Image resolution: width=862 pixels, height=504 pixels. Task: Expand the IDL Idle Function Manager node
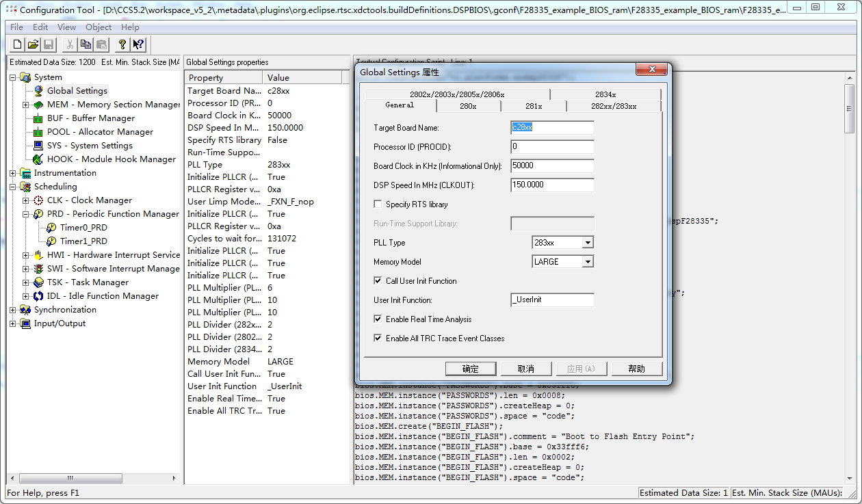[26, 296]
